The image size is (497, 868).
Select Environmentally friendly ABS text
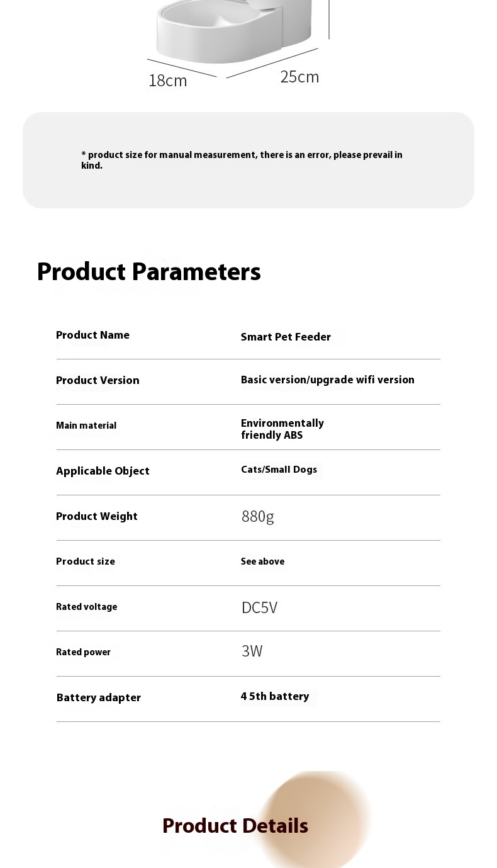click(282, 429)
